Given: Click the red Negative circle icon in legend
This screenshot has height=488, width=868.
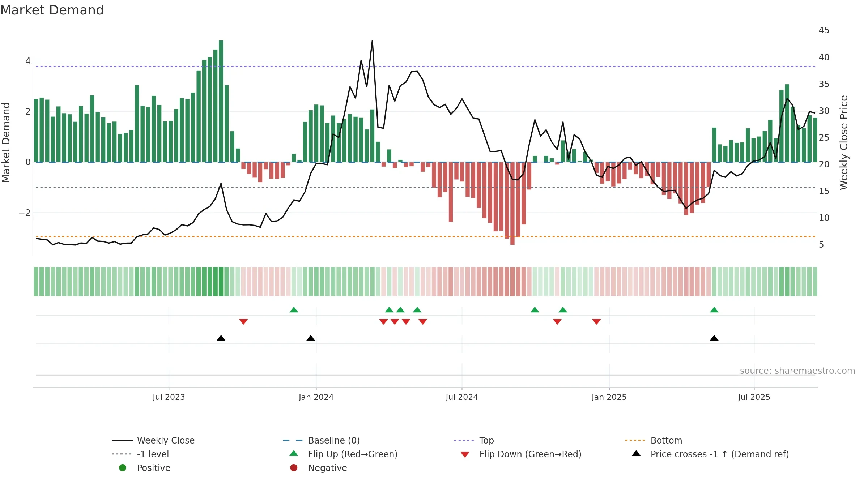Looking at the screenshot, I should click(294, 468).
